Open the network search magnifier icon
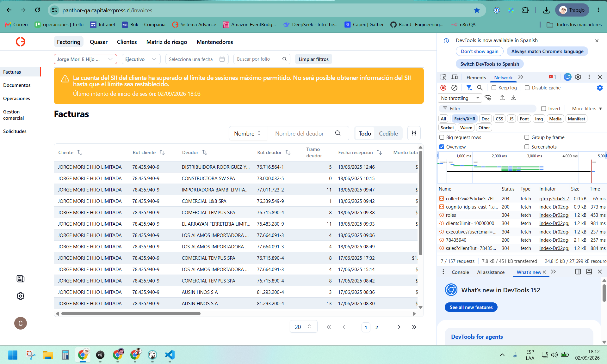Viewport: 607px width, 364px height. click(x=480, y=88)
